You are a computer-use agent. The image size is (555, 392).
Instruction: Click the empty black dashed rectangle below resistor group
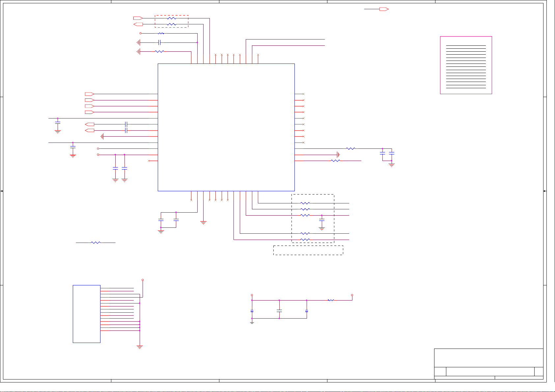(x=308, y=250)
